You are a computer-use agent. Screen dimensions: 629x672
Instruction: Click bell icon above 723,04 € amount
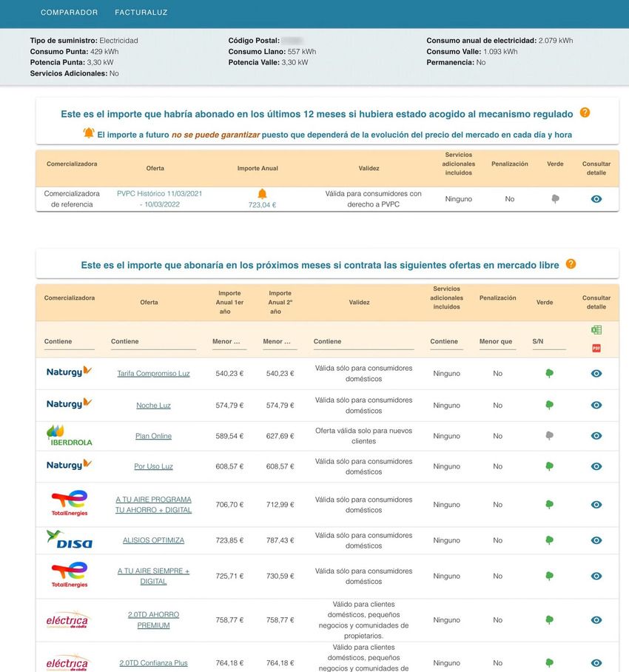(x=262, y=194)
